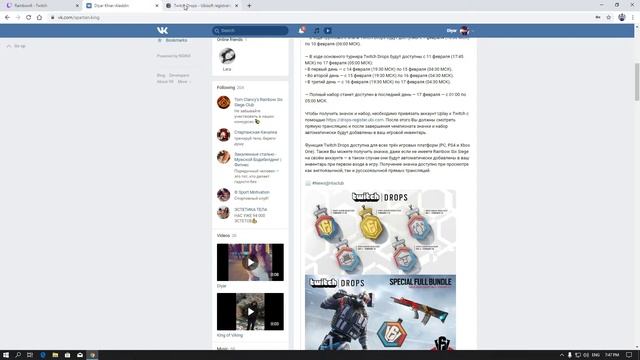Open a new browser tab
Screen dimensions: 640x360
249,6
